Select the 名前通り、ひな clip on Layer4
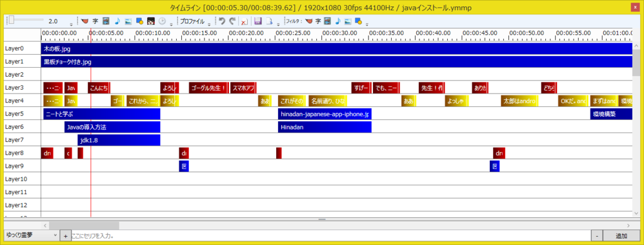This screenshot has width=644, height=245. [328, 101]
